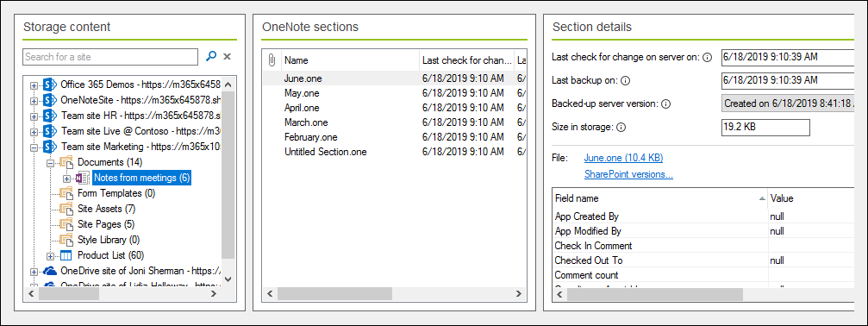
Task: Select the April.one section row
Action: [x=395, y=108]
